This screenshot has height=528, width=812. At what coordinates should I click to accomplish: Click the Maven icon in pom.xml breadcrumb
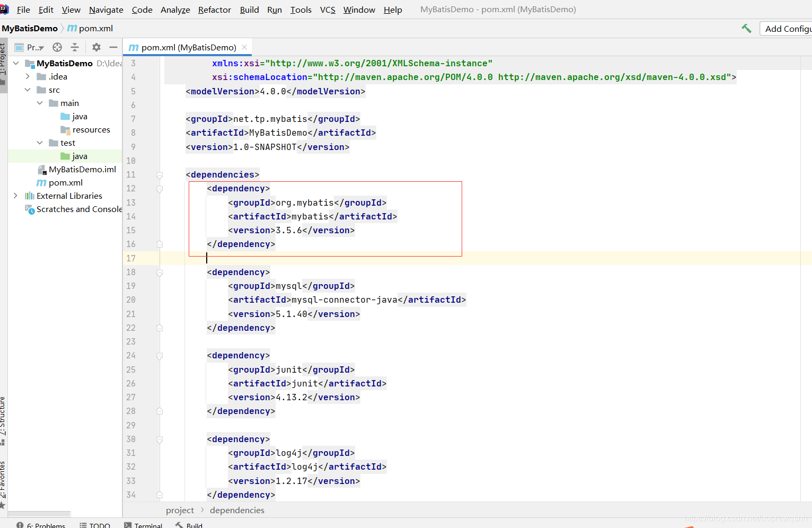coord(72,28)
